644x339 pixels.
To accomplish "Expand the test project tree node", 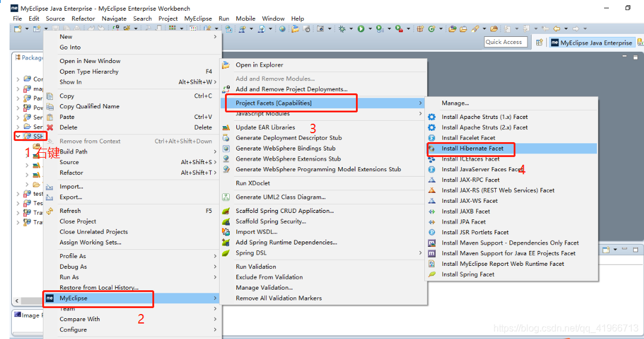I will [18, 194].
